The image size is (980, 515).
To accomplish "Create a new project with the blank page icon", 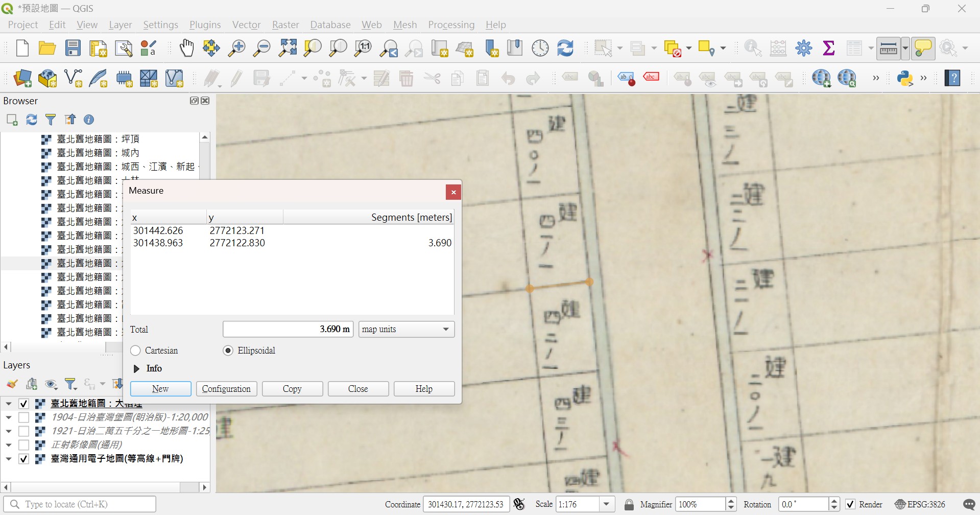I will point(22,48).
